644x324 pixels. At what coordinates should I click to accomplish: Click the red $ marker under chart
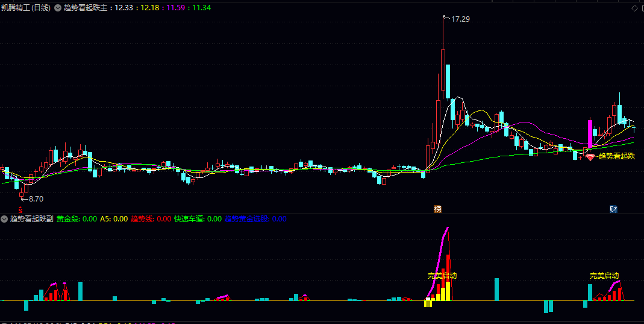click(x=20, y=209)
